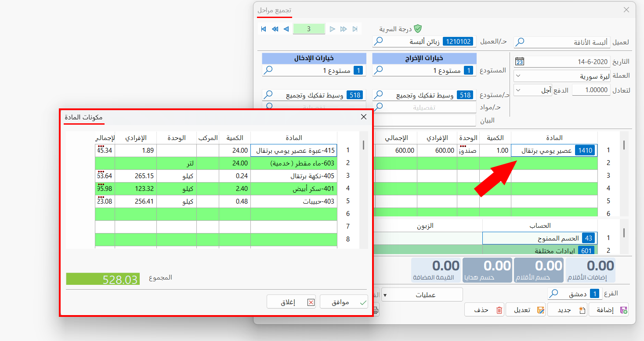
Task: Click the خيارات الإدخال header
Action: click(314, 58)
